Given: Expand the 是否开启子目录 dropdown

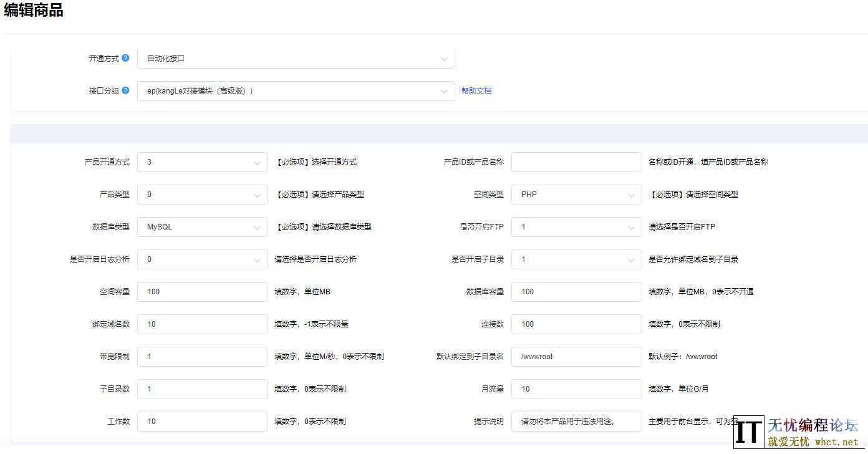Looking at the screenshot, I should click(576, 259).
